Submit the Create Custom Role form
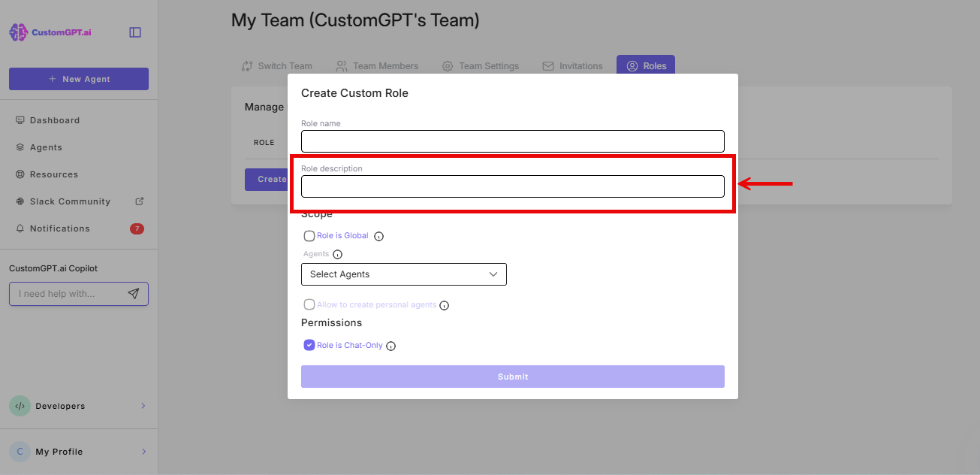The image size is (980, 475). 512,376
